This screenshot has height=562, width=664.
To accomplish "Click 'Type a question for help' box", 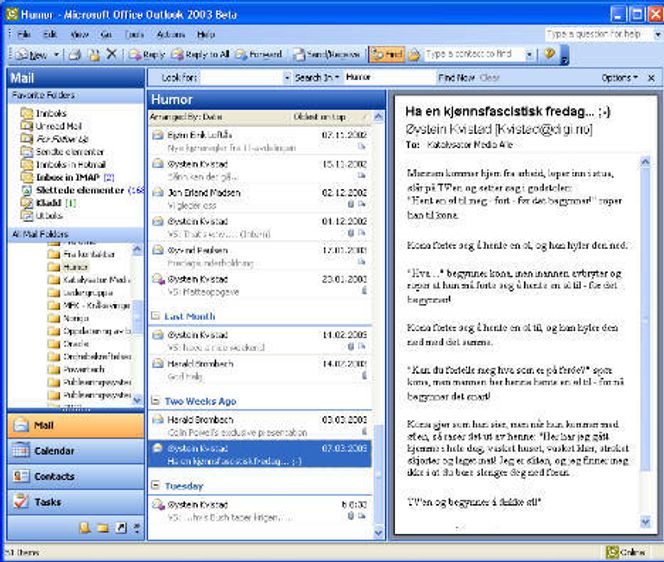I will (598, 34).
